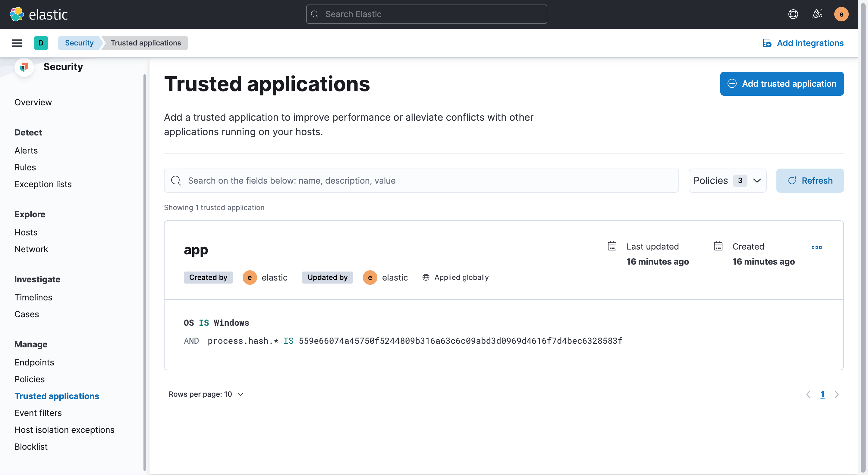Click the Elastic logo home icon
The height and width of the screenshot is (475, 868).
pos(17,14)
